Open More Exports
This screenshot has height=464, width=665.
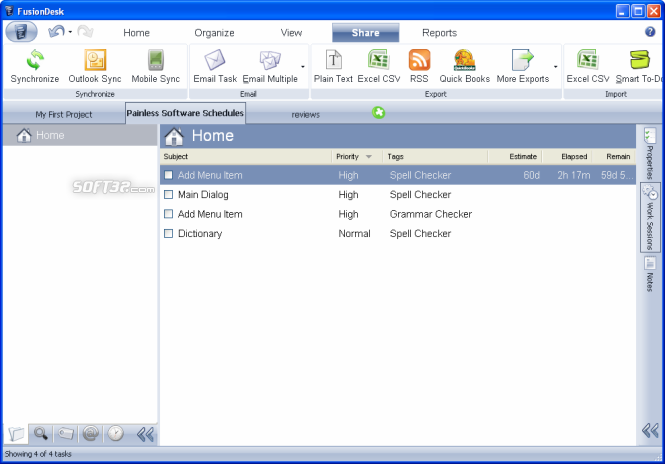coord(522,60)
